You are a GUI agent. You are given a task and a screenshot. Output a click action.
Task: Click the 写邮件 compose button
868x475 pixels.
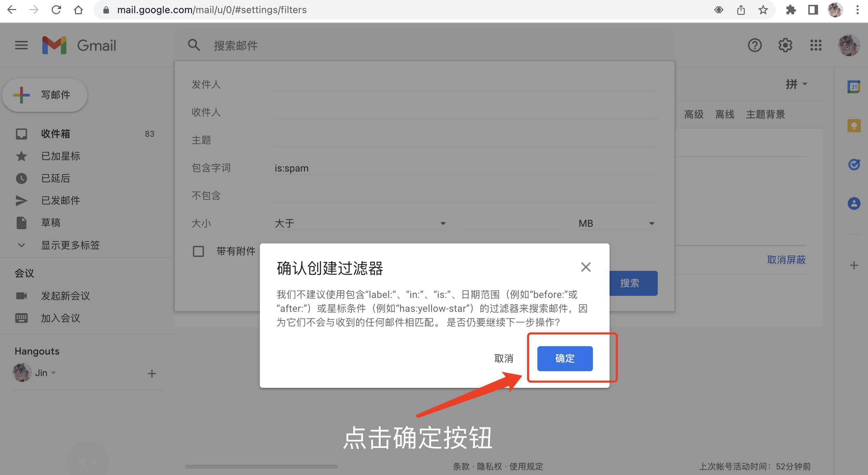44,94
